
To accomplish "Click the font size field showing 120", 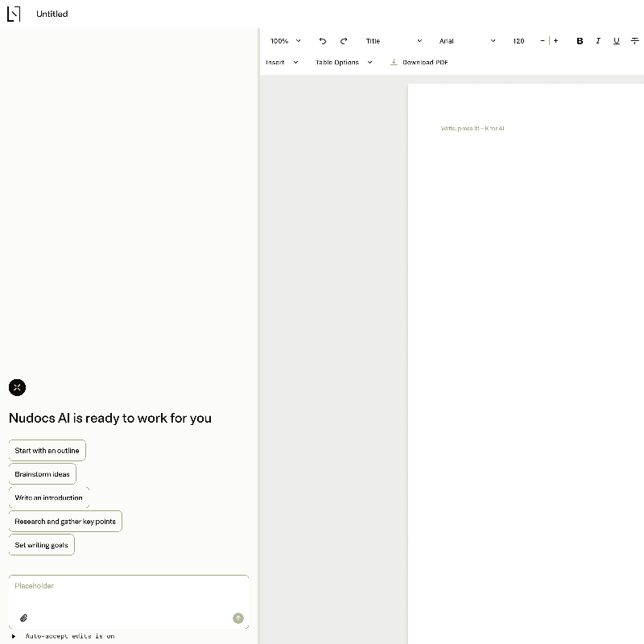I will click(x=518, y=41).
